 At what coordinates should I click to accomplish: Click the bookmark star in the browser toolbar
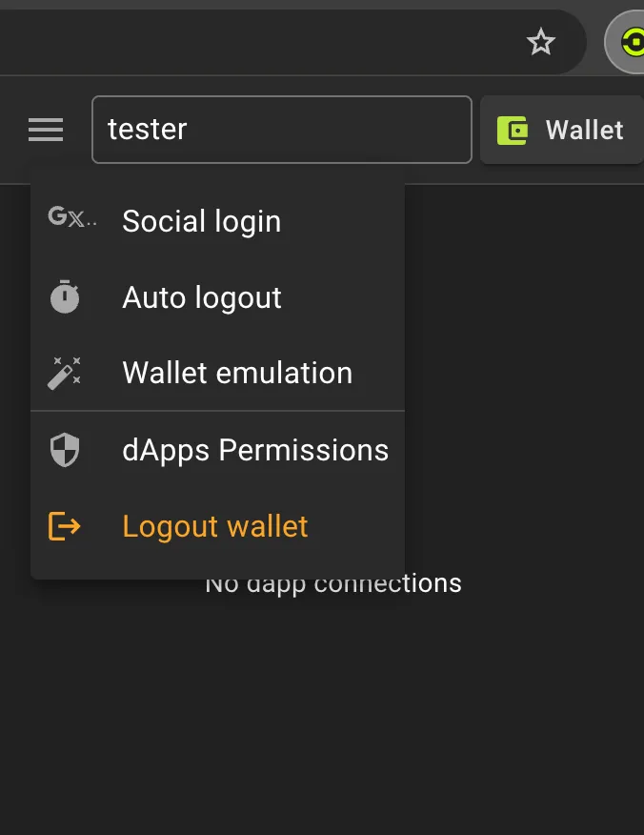(x=541, y=42)
